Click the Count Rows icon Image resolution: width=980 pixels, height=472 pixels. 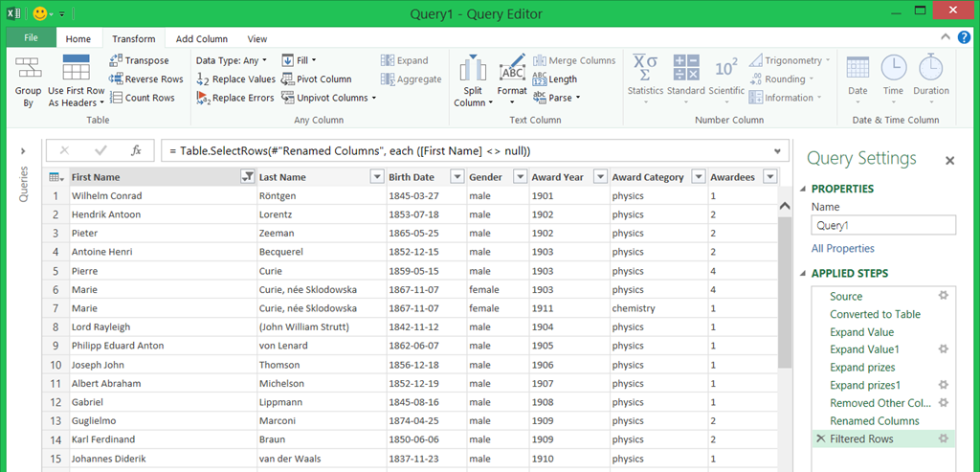click(117, 98)
